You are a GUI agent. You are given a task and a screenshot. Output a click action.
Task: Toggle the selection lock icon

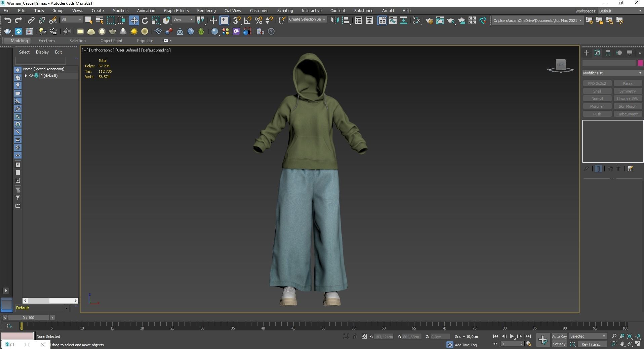(x=355, y=336)
